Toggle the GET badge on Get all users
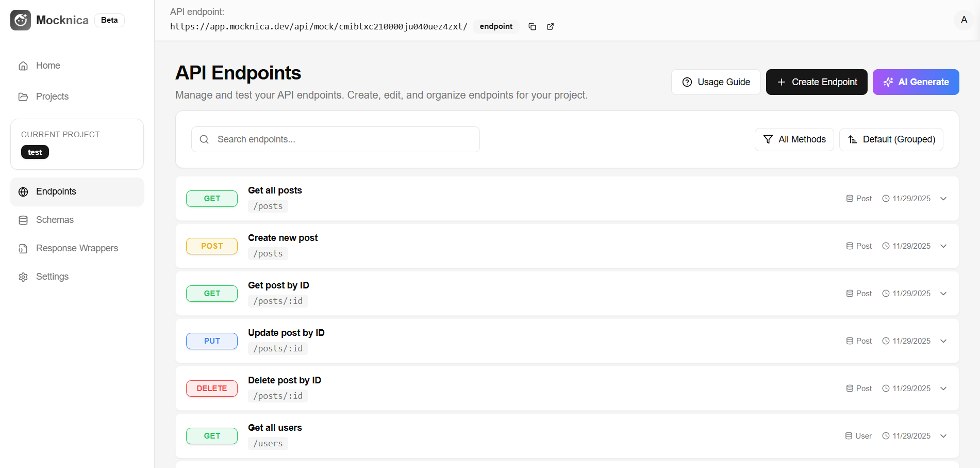 tap(211, 435)
